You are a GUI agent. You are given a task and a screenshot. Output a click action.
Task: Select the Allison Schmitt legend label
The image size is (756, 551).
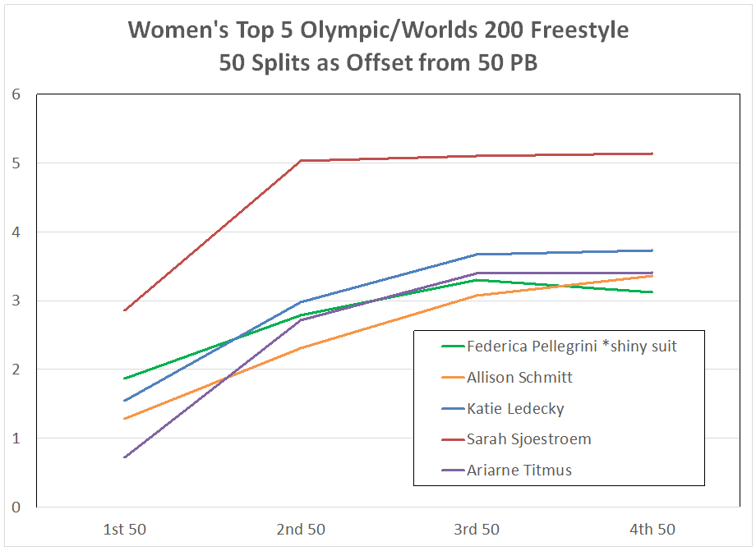click(x=519, y=377)
